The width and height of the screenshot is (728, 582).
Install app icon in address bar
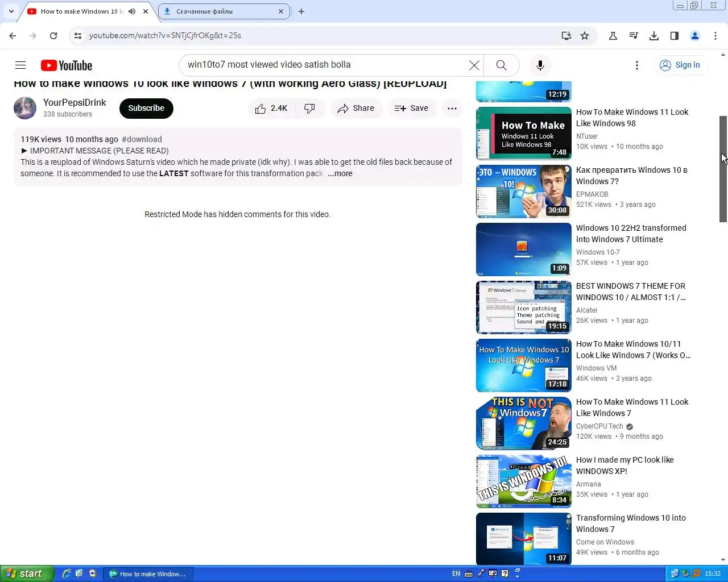coord(566,35)
